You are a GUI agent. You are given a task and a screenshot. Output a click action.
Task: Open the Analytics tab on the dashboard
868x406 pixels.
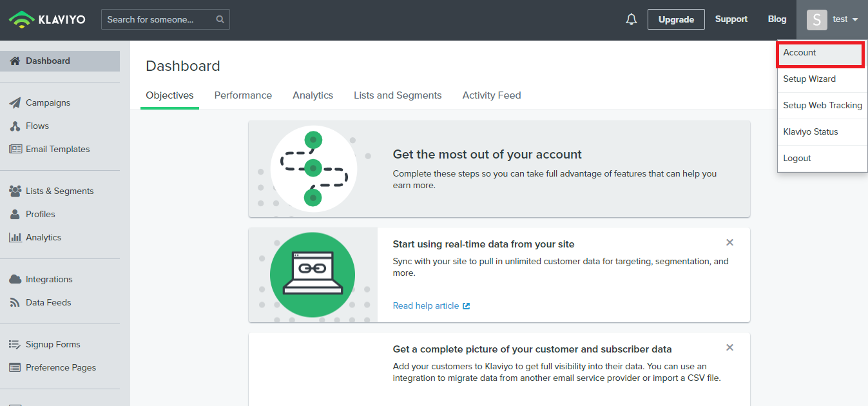313,95
